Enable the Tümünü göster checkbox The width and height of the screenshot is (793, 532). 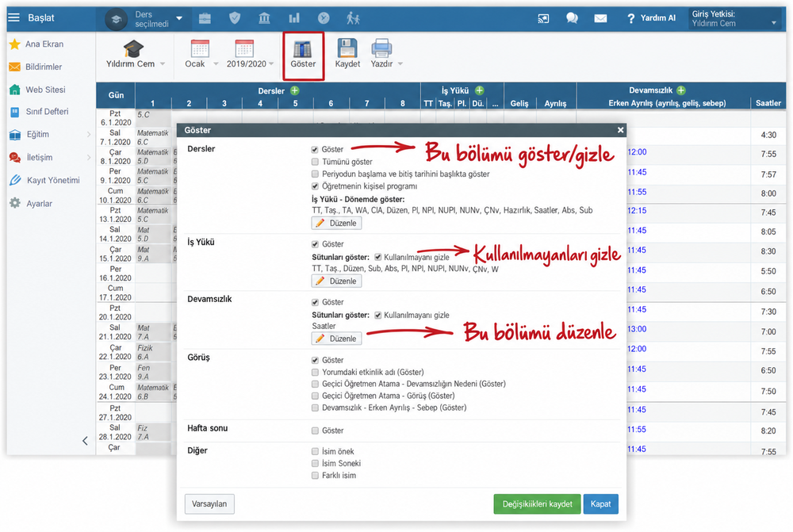click(315, 162)
